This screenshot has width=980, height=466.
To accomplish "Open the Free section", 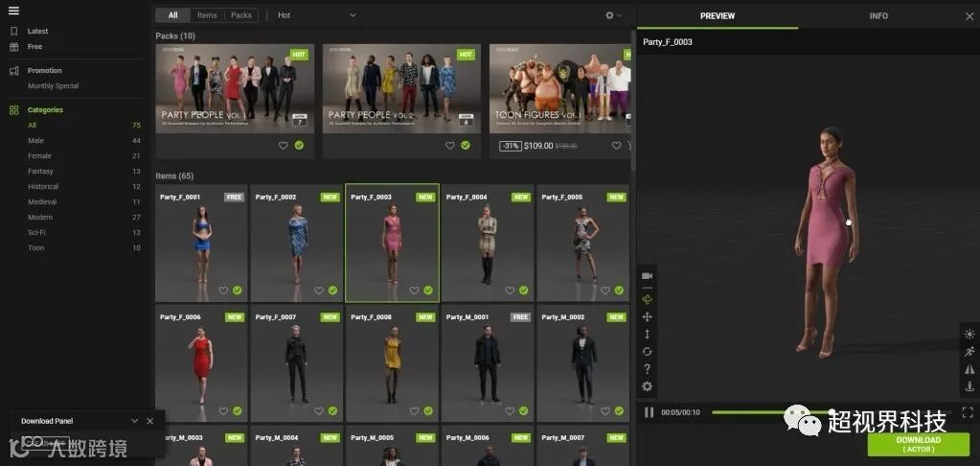I will (x=35, y=46).
